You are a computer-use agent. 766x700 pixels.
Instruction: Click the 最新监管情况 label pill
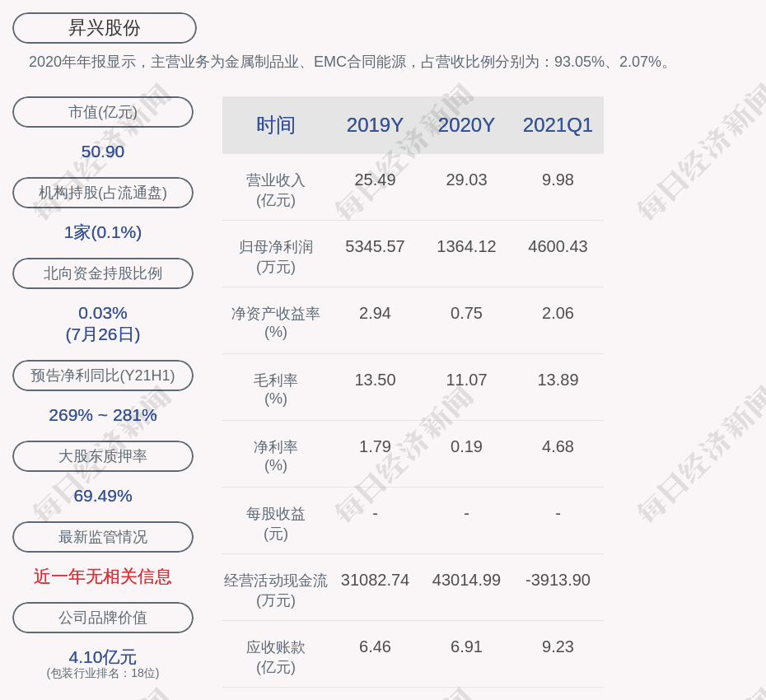coord(103,537)
